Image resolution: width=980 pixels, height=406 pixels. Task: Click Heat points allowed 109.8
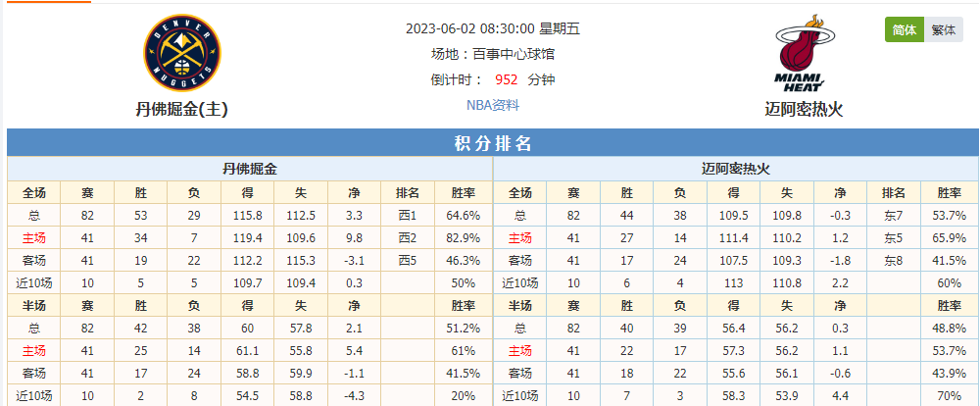787,216
